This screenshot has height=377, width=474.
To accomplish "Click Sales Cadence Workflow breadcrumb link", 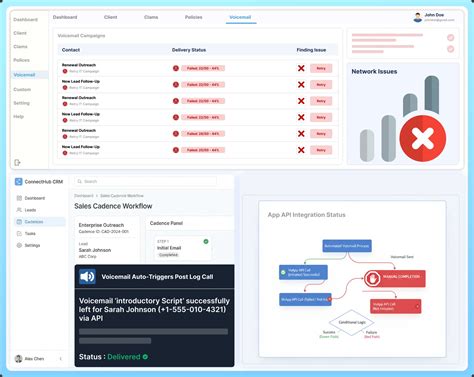I will click(x=122, y=196).
